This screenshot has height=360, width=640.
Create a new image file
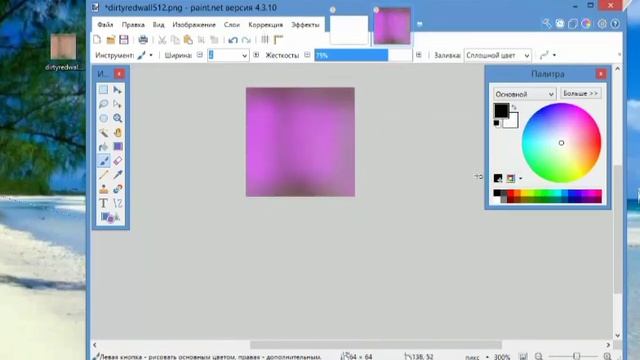pos(97,40)
